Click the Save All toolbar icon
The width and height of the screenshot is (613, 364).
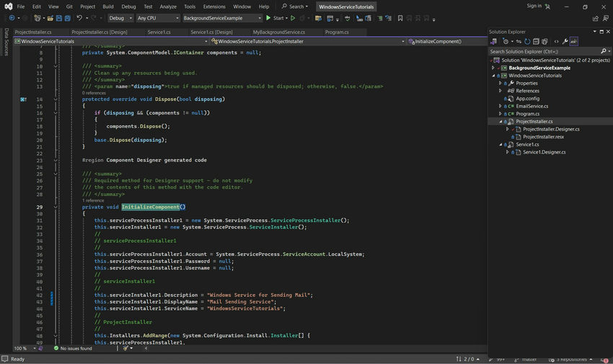(x=66, y=18)
